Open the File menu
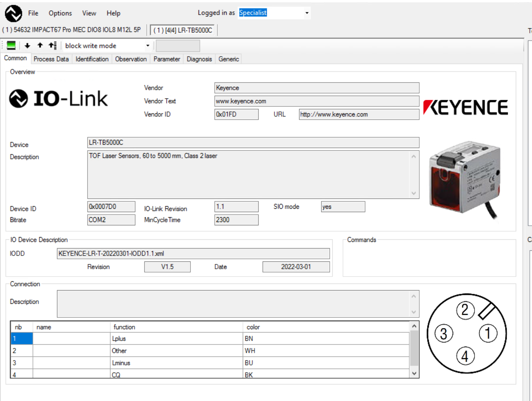Screen dimensions: 532x401 pyautogui.click(x=33, y=13)
